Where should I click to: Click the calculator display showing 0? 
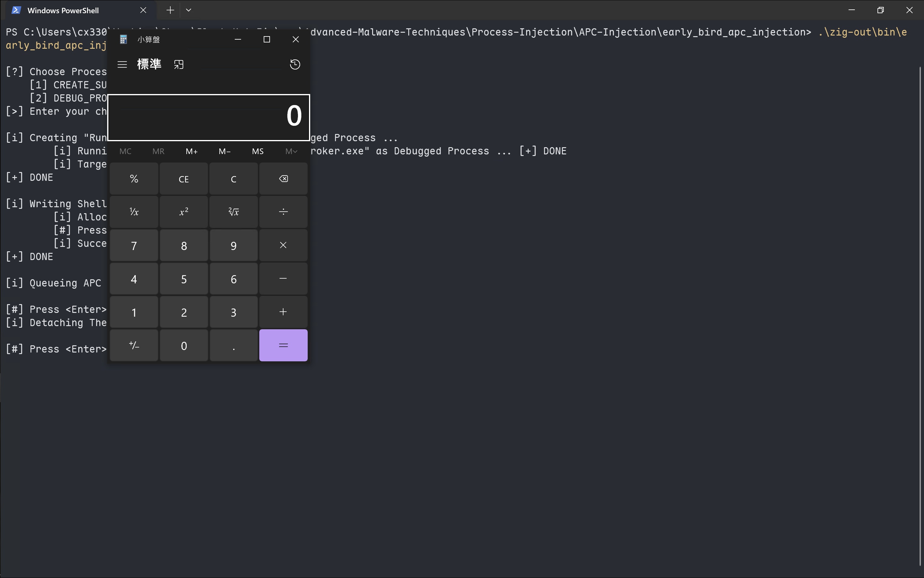point(209,117)
